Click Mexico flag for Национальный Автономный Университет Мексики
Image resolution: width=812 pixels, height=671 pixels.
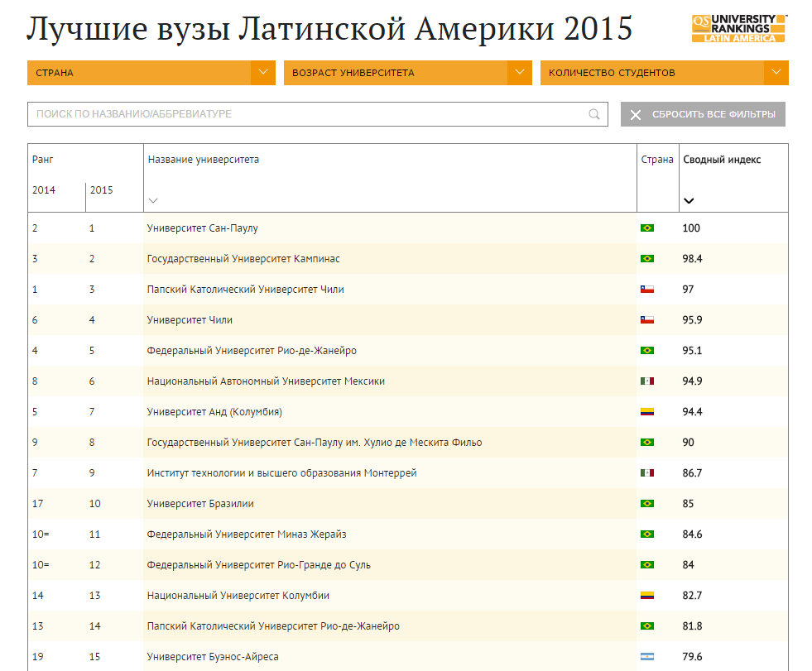click(646, 381)
